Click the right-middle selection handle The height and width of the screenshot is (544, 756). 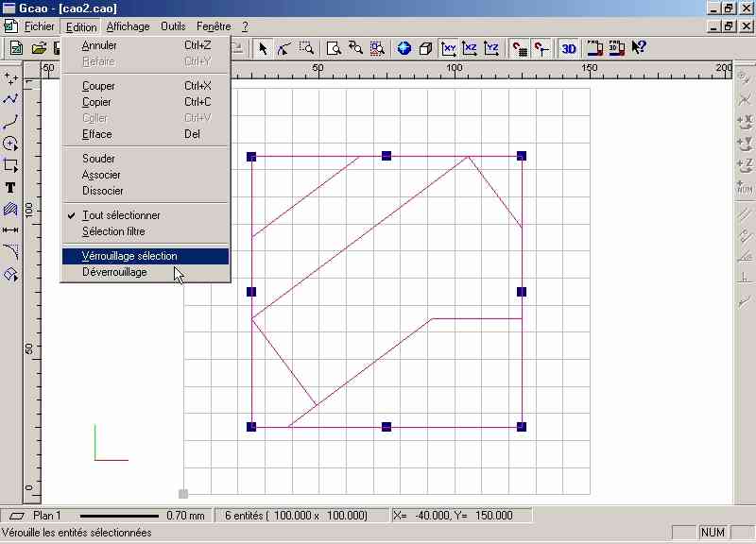click(522, 292)
